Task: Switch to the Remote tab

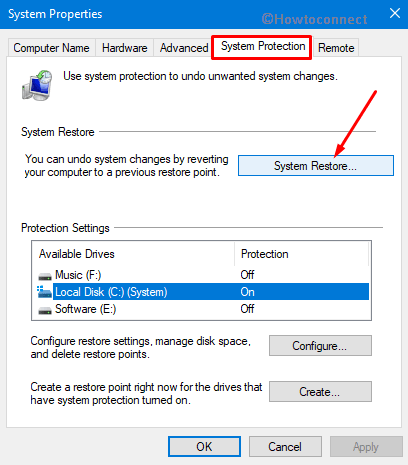Action: pos(336,48)
